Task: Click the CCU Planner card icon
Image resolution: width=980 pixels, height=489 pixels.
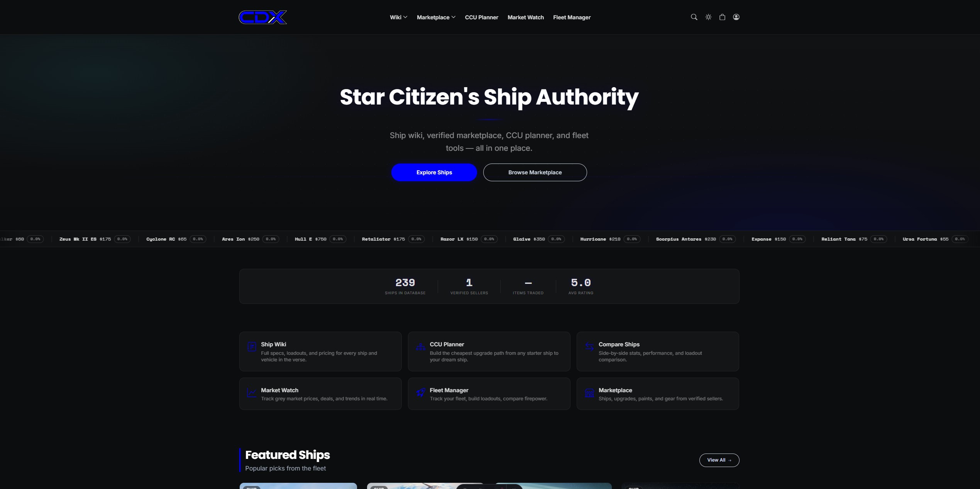Action: coord(420,347)
